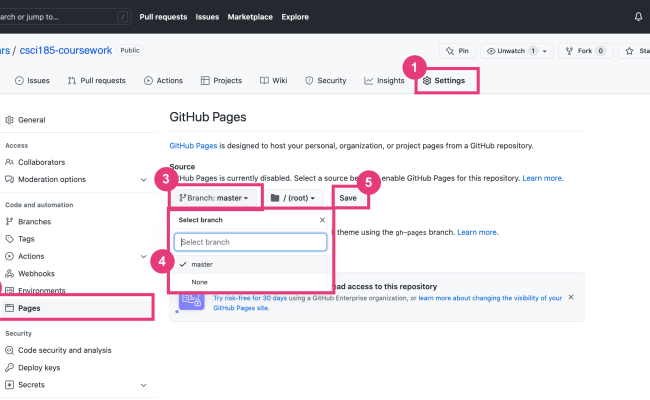Click the Insights graph icon
The width and height of the screenshot is (650, 400).
[x=369, y=80]
